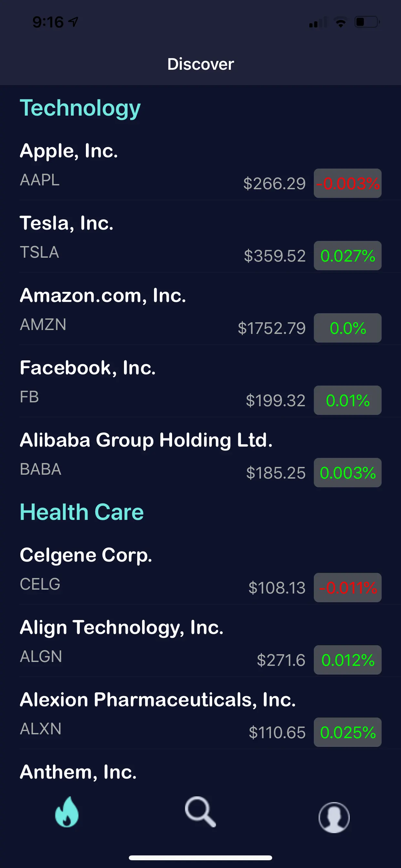Tap the AAPL -0.003% change badge
Image resolution: width=401 pixels, height=868 pixels.
pos(347,183)
